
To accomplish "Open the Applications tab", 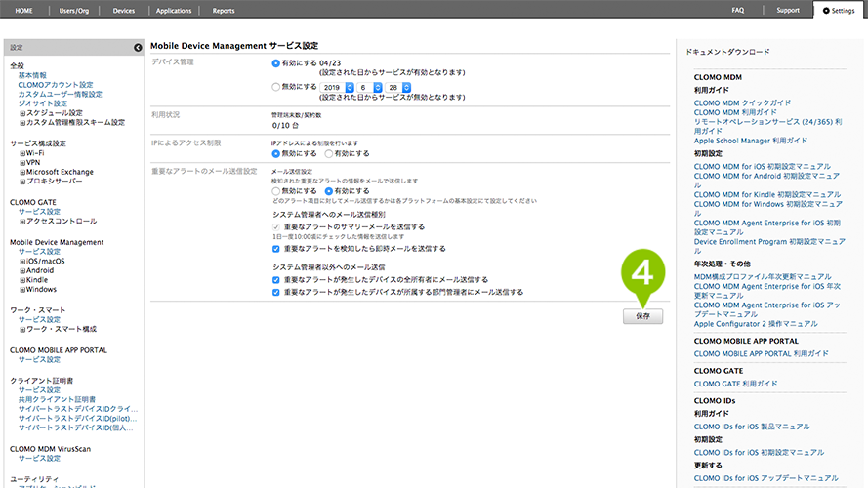I will [x=174, y=11].
